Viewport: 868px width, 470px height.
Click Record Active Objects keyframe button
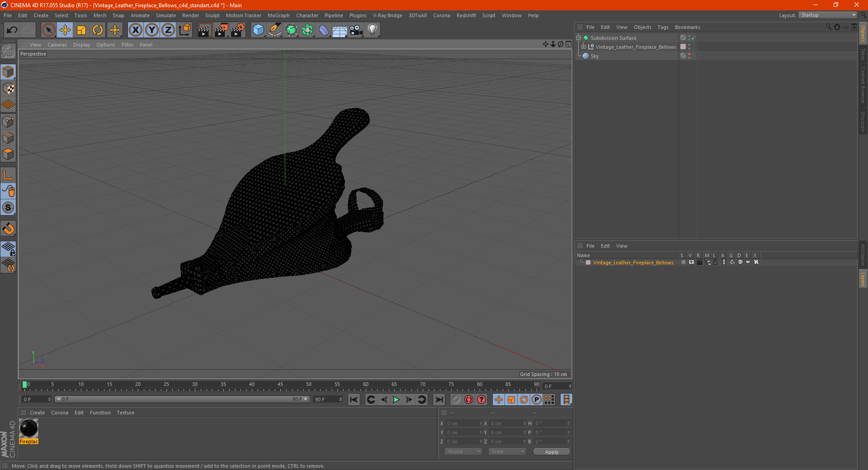click(456, 399)
